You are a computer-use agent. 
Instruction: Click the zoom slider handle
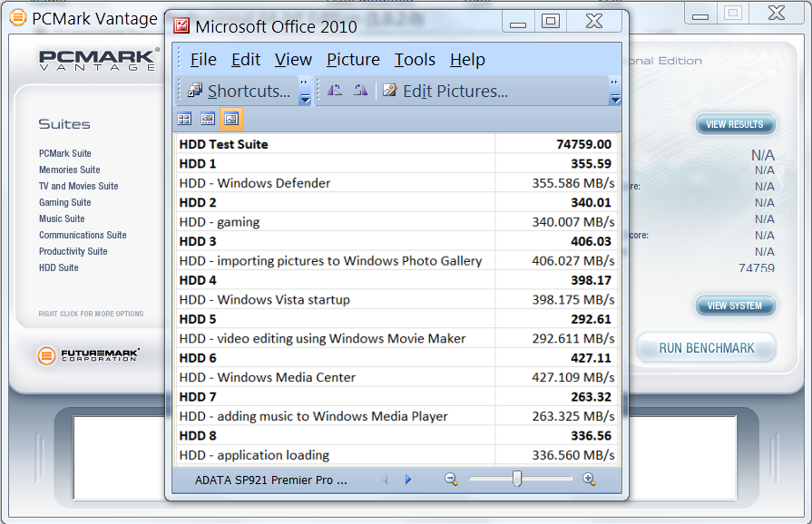pos(517,479)
